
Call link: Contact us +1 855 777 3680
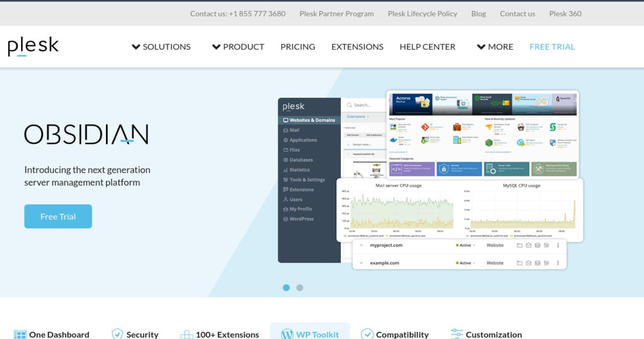238,14
